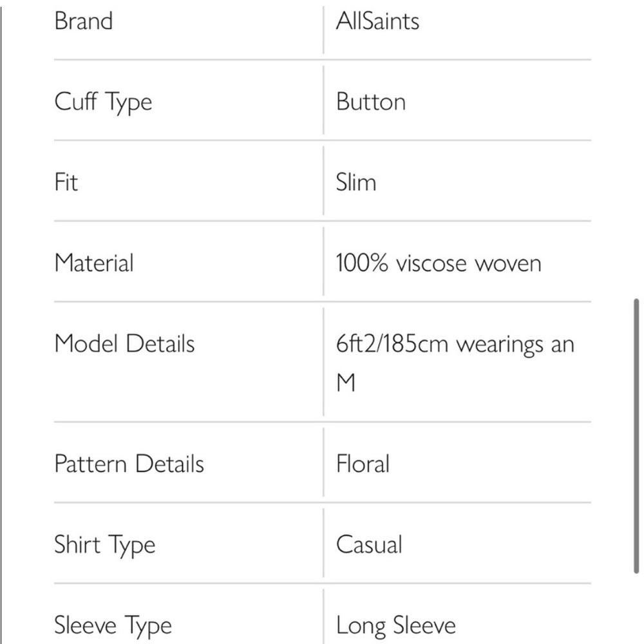Select the AllSaints brand value
The height and width of the screenshot is (644, 644).
[377, 21]
